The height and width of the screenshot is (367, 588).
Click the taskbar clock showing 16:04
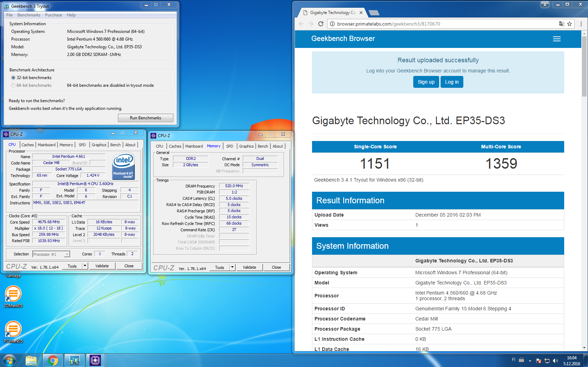[x=572, y=361]
